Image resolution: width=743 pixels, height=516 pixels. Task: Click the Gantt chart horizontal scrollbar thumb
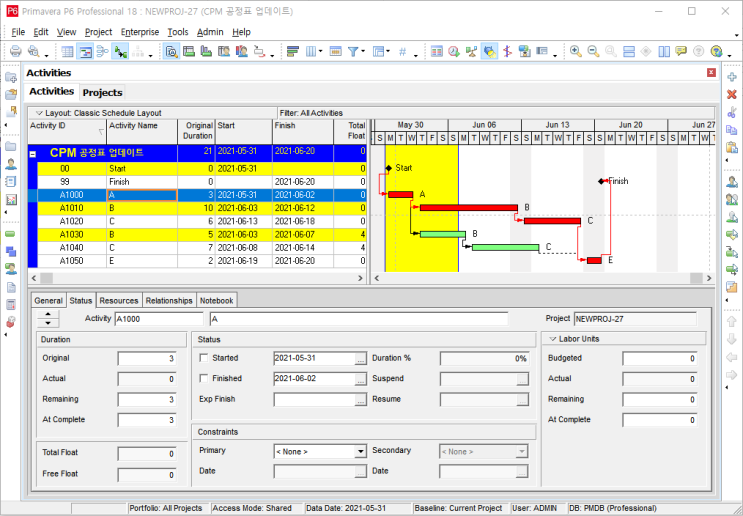696,278
